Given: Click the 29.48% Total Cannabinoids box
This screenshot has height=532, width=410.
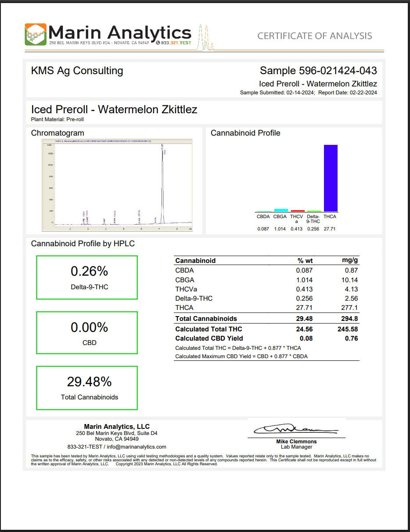Looking at the screenshot, I should [x=87, y=388].
